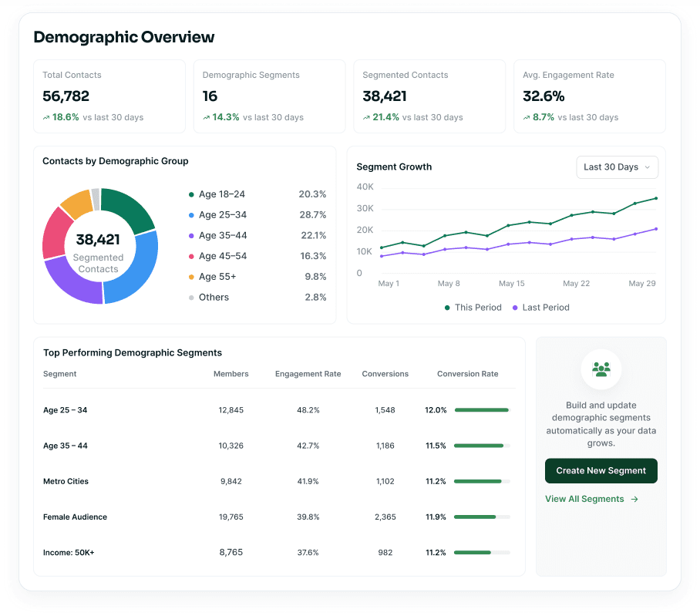Viewport: 700px width, 616px height.
Task: Click the people group icon above segment description
Action: pyautogui.click(x=601, y=369)
